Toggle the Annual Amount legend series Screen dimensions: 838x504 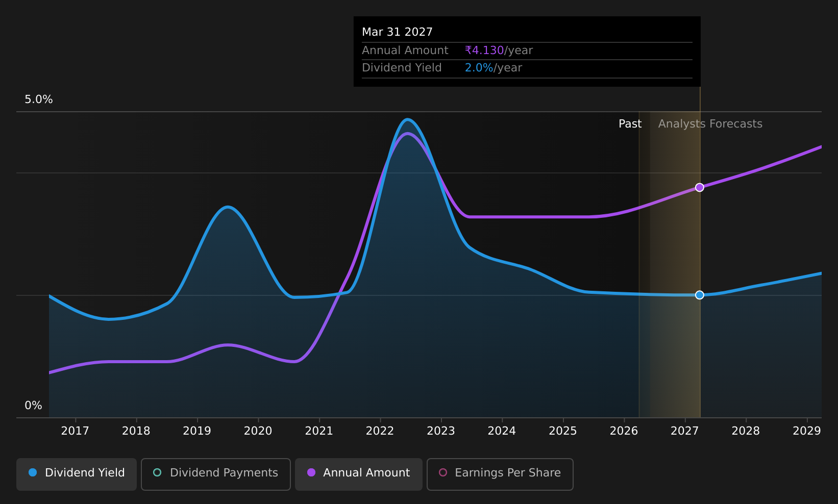coord(359,474)
